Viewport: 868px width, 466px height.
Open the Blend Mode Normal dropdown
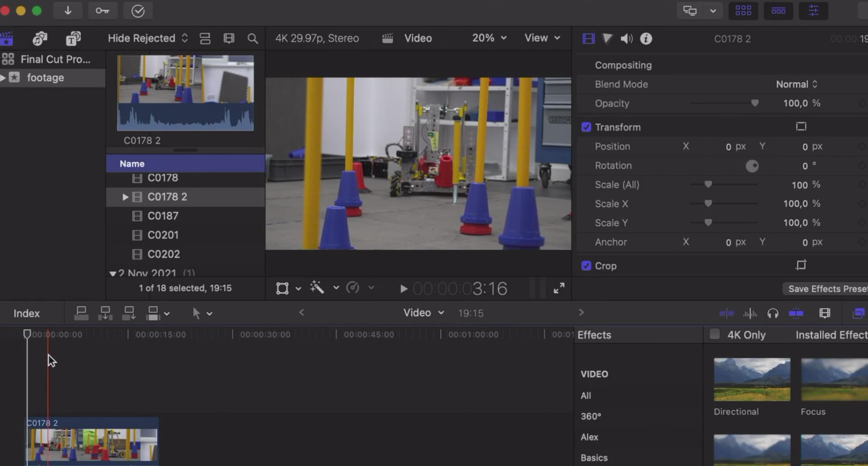pyautogui.click(x=796, y=84)
